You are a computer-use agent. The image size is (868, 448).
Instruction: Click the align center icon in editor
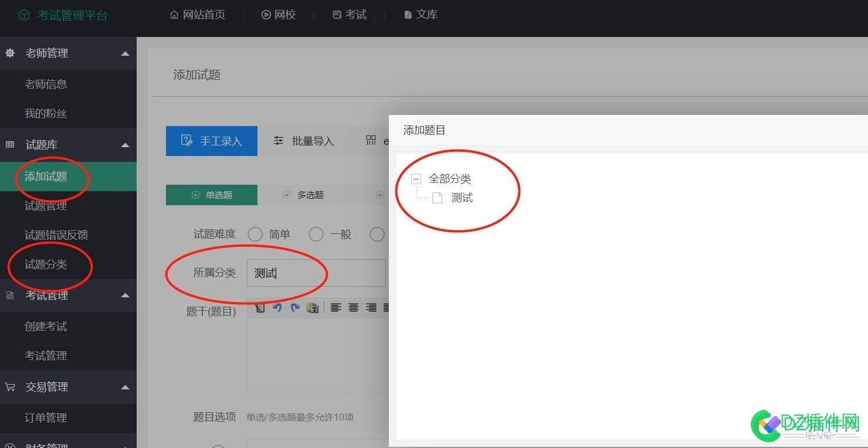(x=354, y=307)
